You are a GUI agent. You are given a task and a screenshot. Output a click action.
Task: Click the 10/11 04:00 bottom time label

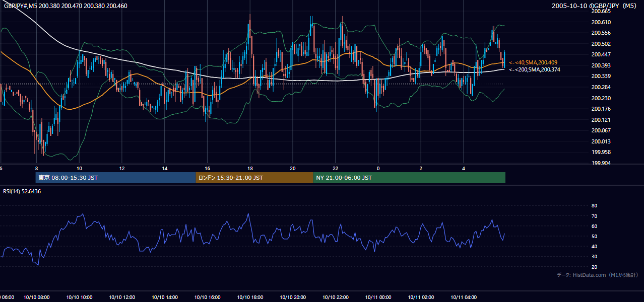[464, 297]
